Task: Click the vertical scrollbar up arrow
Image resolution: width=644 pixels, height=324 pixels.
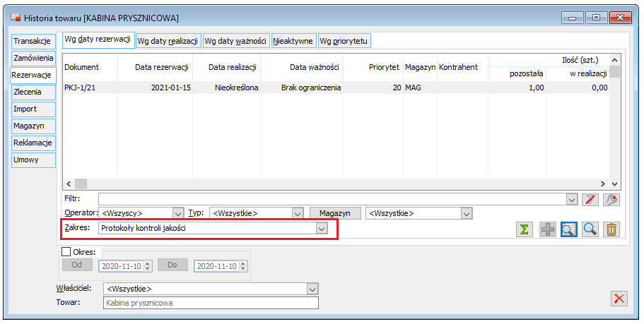Action: [x=614, y=60]
